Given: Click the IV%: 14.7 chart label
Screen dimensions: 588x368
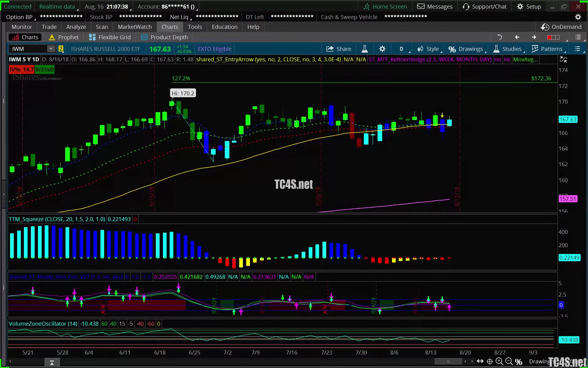Looking at the screenshot, I should [x=21, y=70].
